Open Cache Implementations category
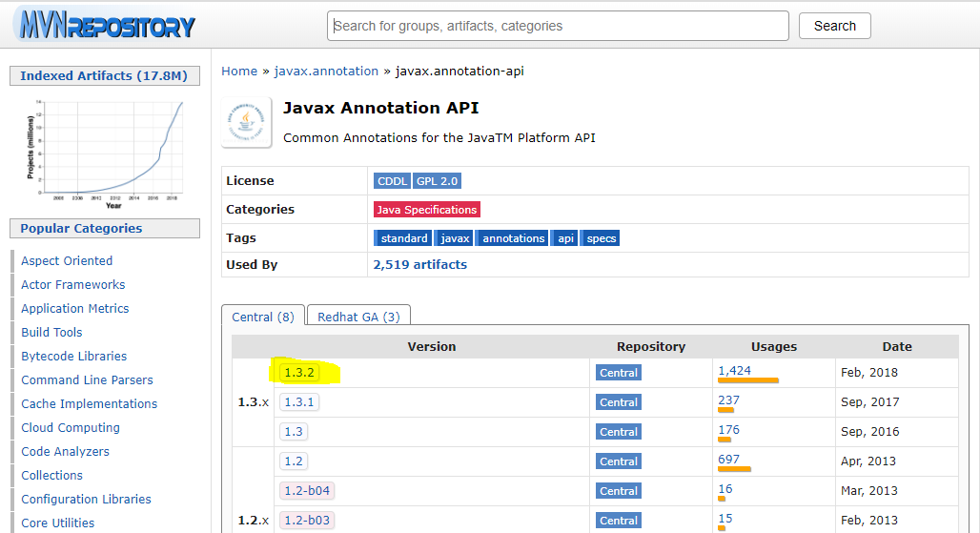 coord(90,403)
